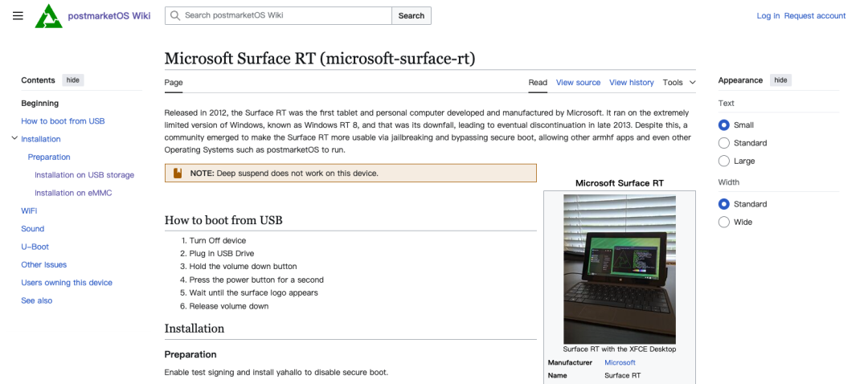Open the Tools dropdown menu
Screen dimensions: 868x384
679,83
